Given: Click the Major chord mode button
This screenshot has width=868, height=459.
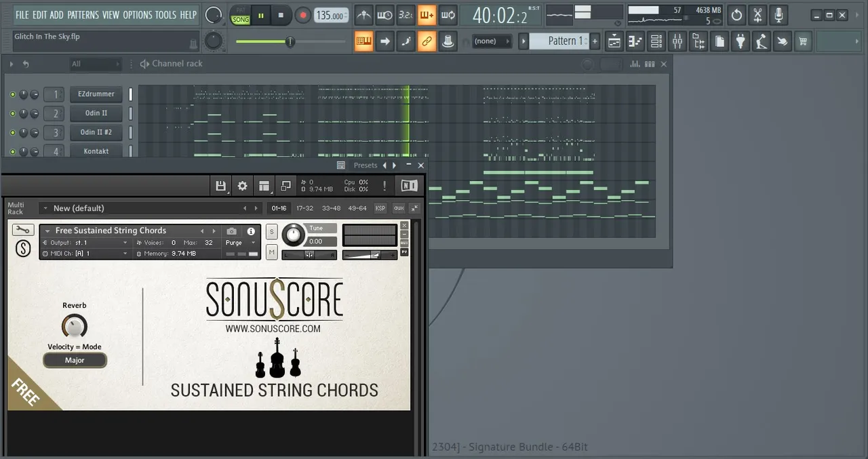Looking at the screenshot, I should point(75,361).
